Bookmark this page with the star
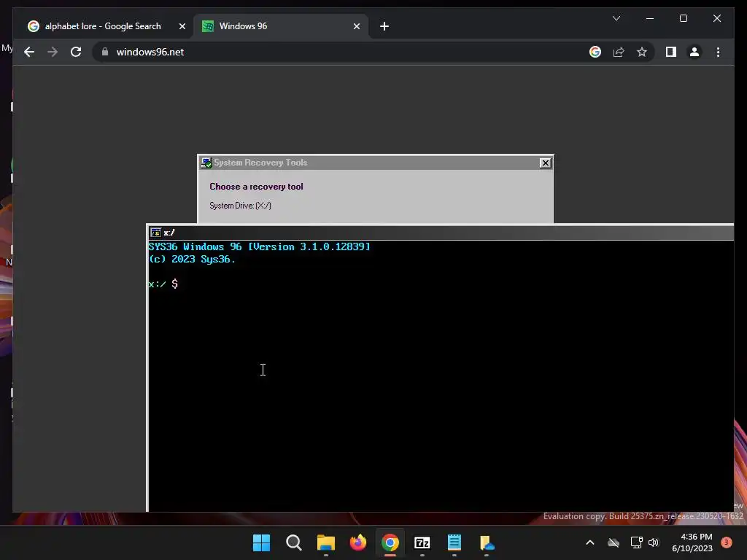Screen dimensions: 747x560 642,52
